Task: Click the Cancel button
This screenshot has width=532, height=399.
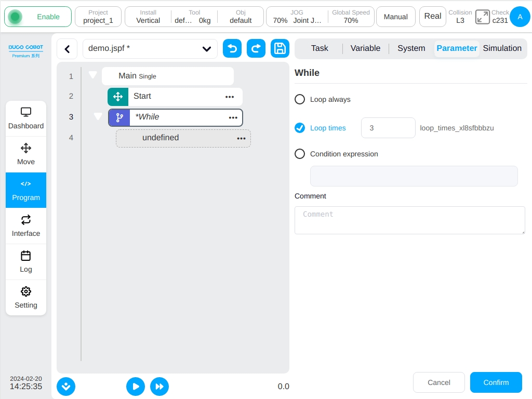Action: point(438,382)
